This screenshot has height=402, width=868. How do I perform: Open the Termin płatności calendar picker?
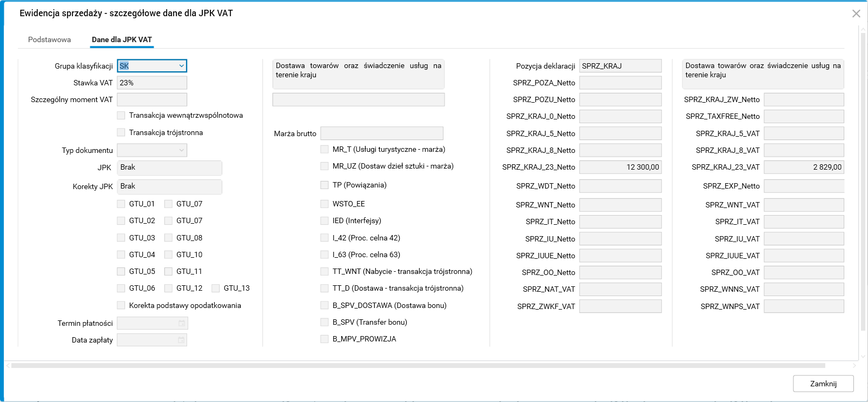[x=182, y=323]
